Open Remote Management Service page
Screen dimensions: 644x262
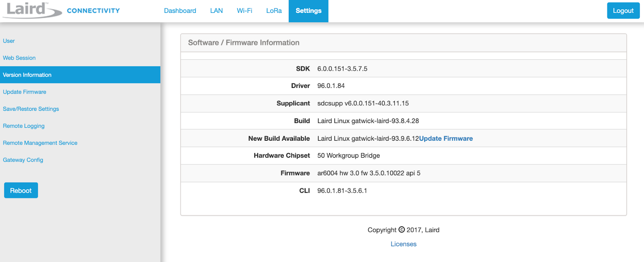tap(40, 143)
